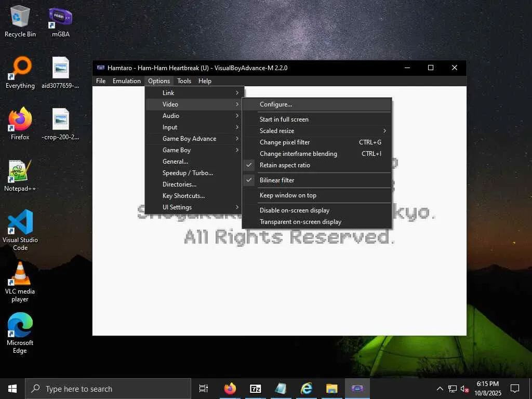The height and width of the screenshot is (399, 532).
Task: Click the Options menu
Action: [x=159, y=81]
